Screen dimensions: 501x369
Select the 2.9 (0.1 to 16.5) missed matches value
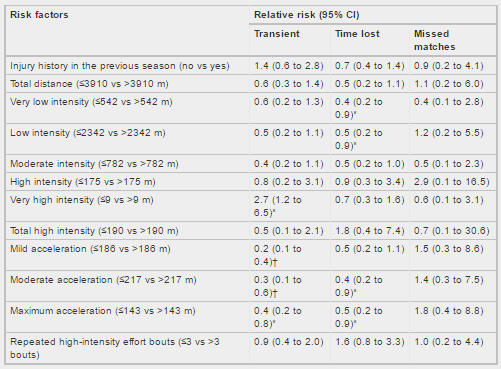point(451,182)
